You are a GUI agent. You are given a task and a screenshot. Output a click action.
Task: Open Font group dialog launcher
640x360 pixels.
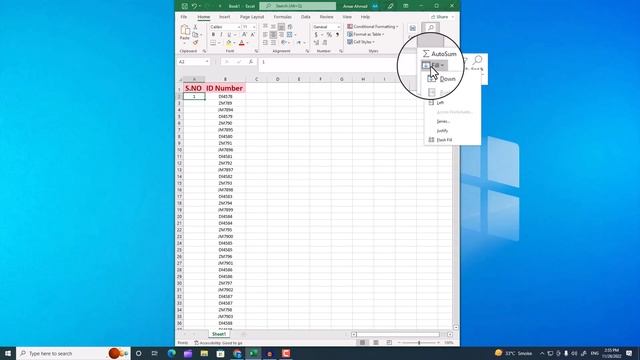click(x=256, y=51)
